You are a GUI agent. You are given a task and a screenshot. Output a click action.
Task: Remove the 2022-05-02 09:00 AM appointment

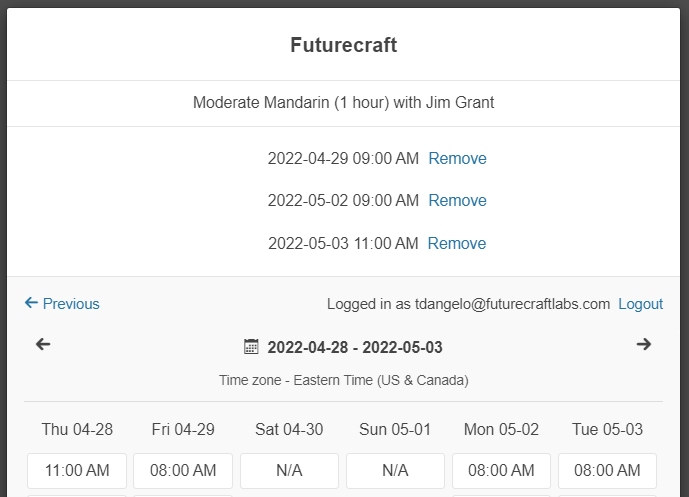tap(457, 200)
